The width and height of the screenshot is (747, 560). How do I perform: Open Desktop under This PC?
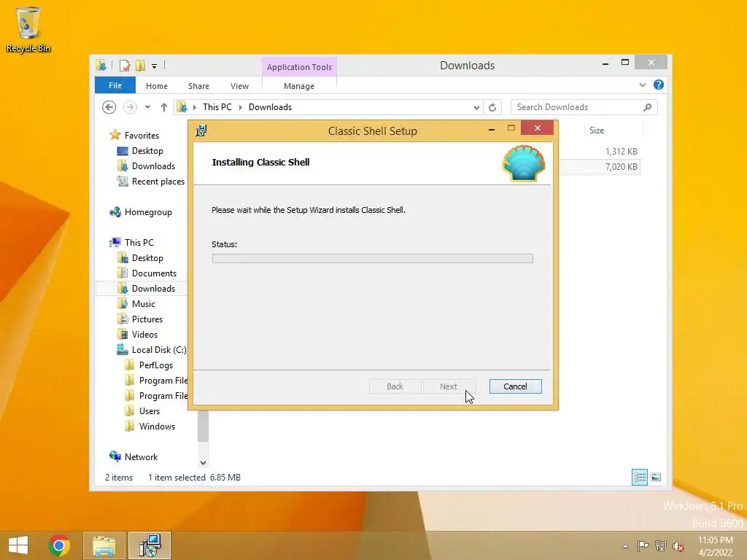[x=147, y=257]
